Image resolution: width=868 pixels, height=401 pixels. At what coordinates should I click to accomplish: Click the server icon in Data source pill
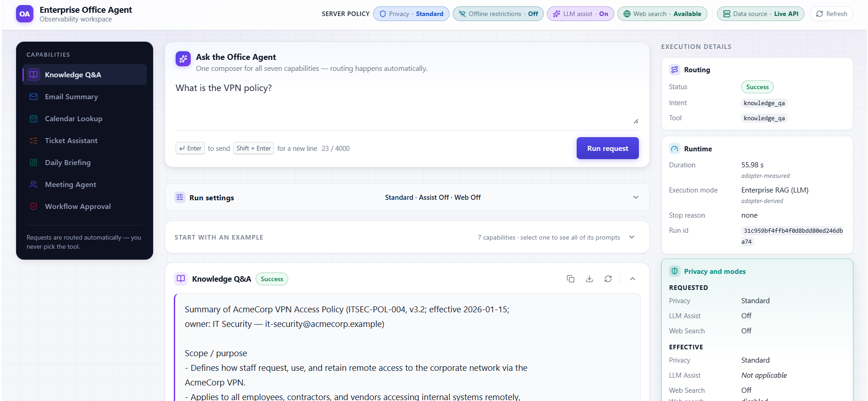tap(727, 14)
